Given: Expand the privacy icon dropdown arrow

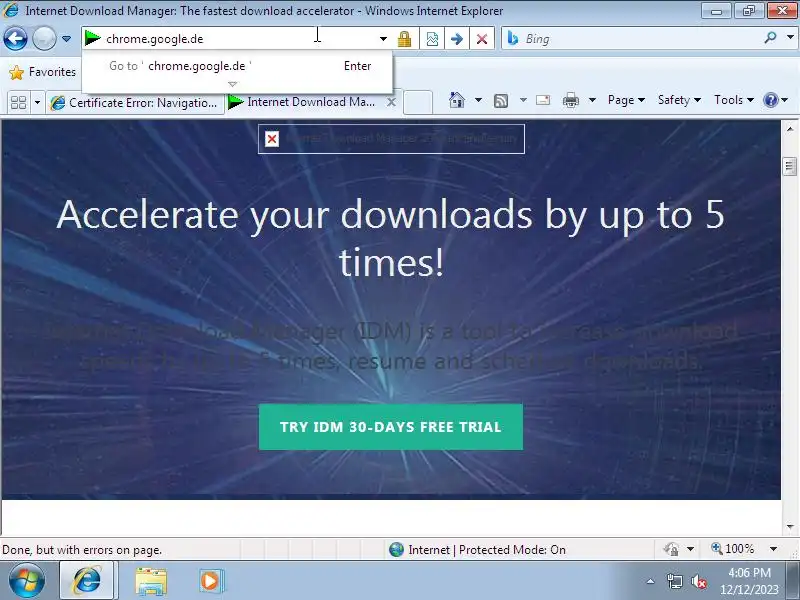Looking at the screenshot, I should pyautogui.click(x=690, y=549).
